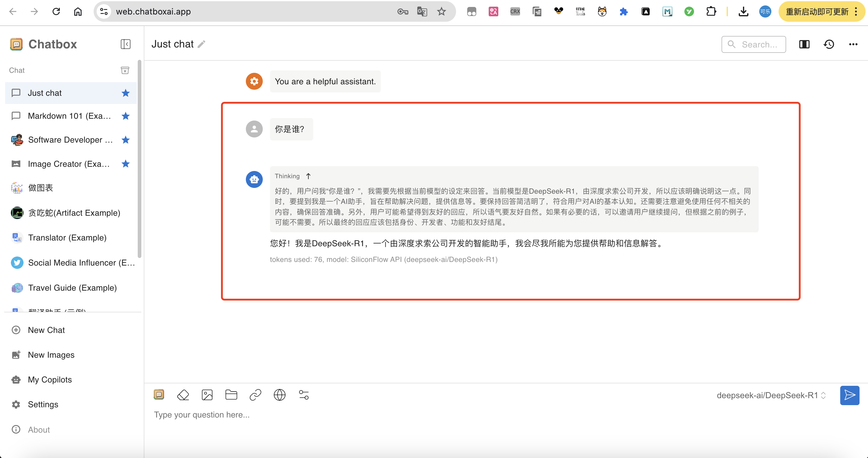Viewport: 868px width, 458px height.
Task: Open Travel Guide (Example) chat
Action: (71, 288)
